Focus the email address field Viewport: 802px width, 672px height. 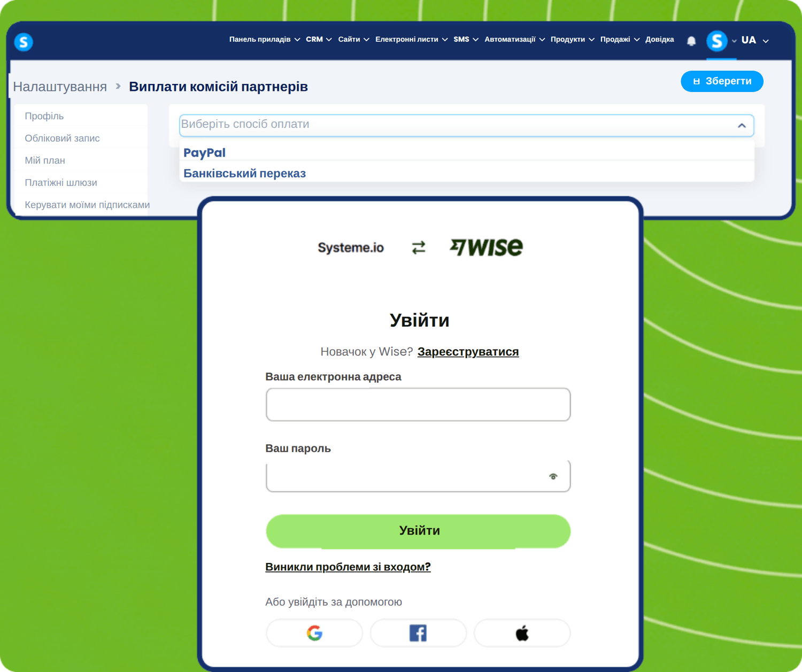(x=418, y=405)
